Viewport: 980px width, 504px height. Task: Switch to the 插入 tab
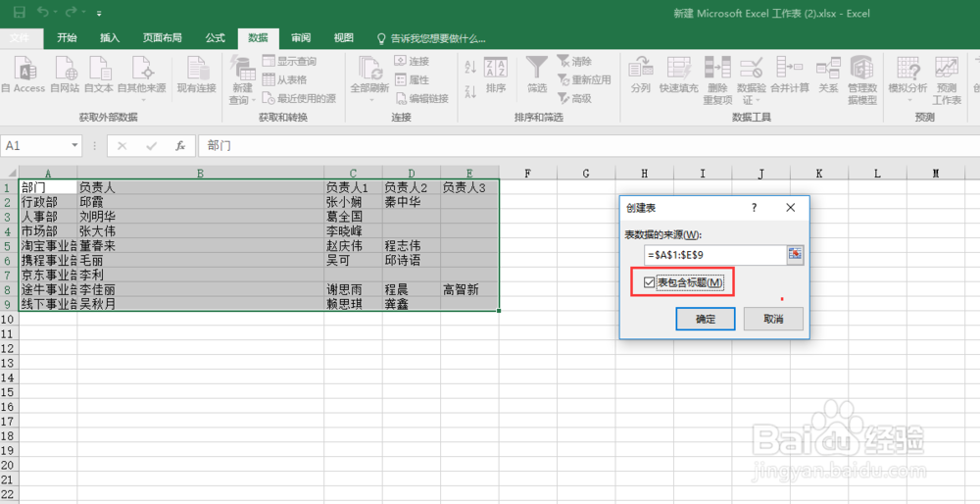point(110,38)
